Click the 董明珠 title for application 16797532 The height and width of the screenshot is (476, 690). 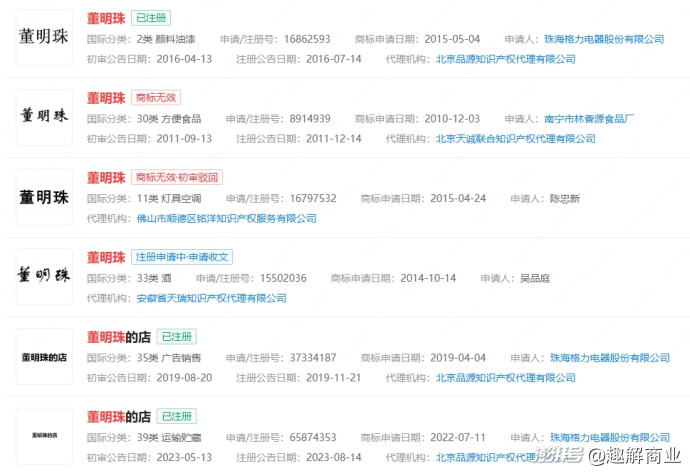(106, 177)
